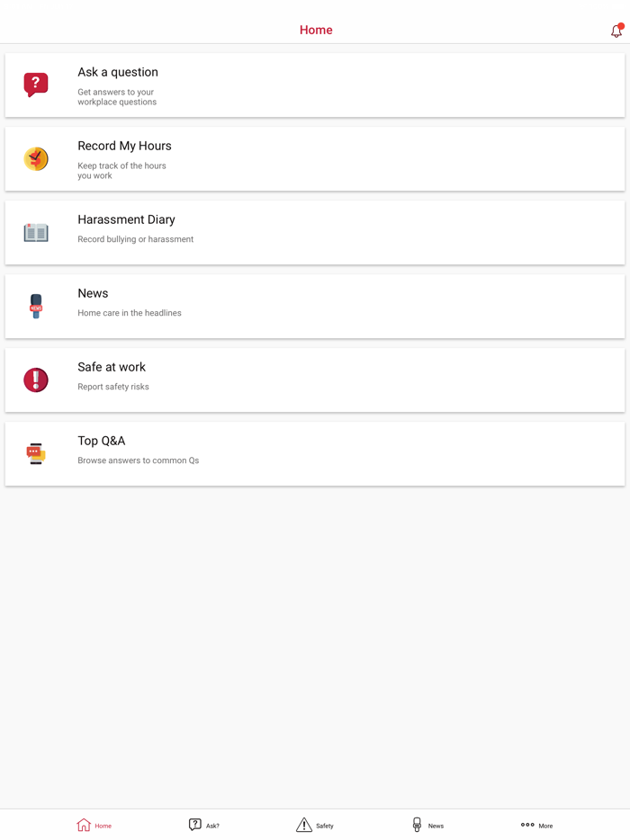
Task: Click the News microphone icon
Action: pos(35,305)
